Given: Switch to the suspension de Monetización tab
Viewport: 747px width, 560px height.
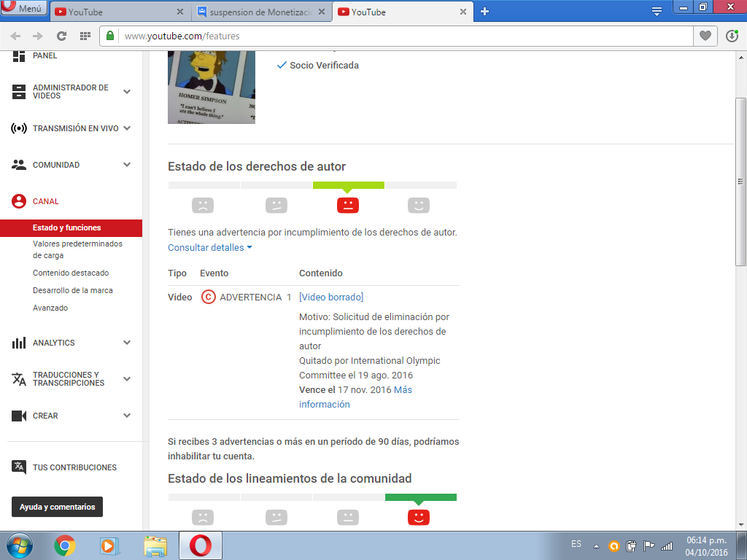Looking at the screenshot, I should tap(261, 12).
